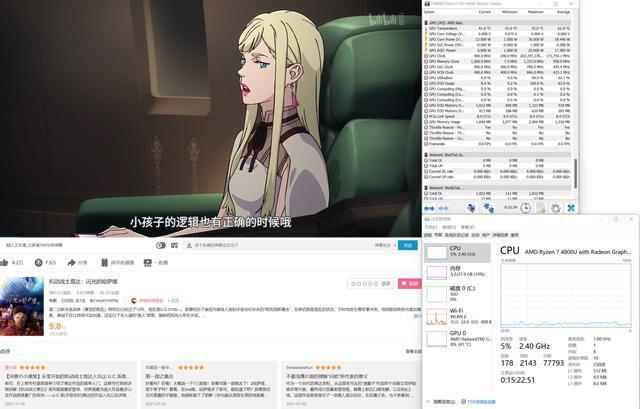Viewport: 640px width, 409px height.
Task: Open the View menu in Task Manager
Action: pos(467,227)
